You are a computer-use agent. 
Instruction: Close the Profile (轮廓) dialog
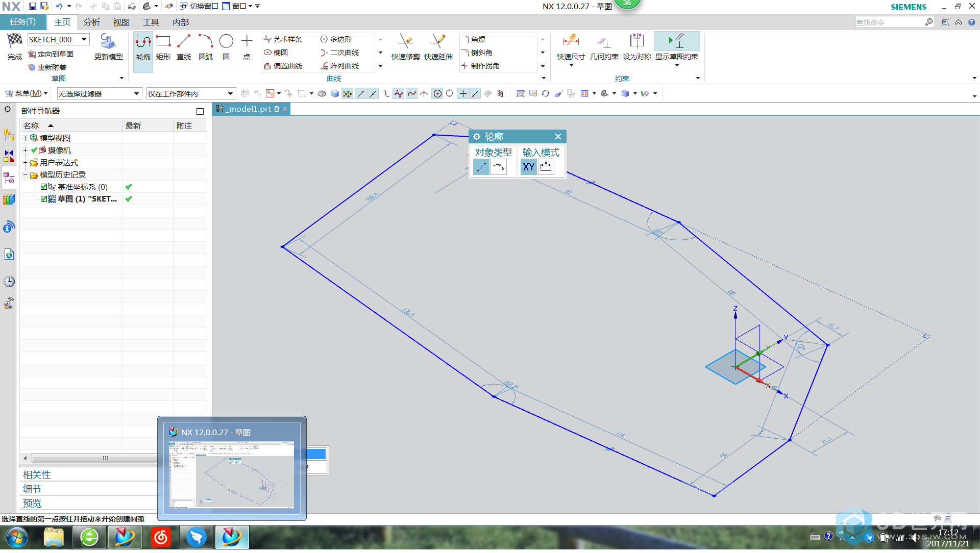558,136
